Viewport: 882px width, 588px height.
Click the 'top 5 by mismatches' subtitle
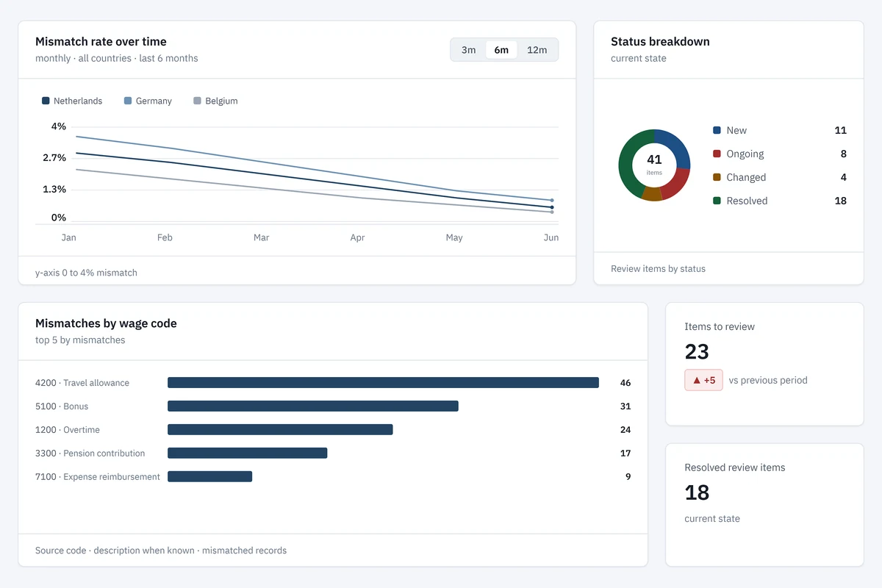(x=80, y=340)
